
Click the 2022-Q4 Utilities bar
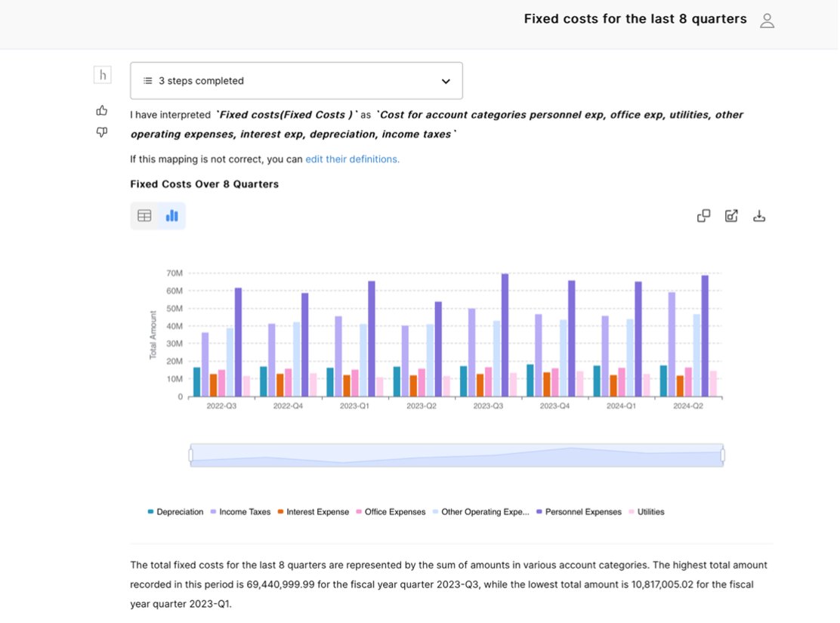(313, 385)
